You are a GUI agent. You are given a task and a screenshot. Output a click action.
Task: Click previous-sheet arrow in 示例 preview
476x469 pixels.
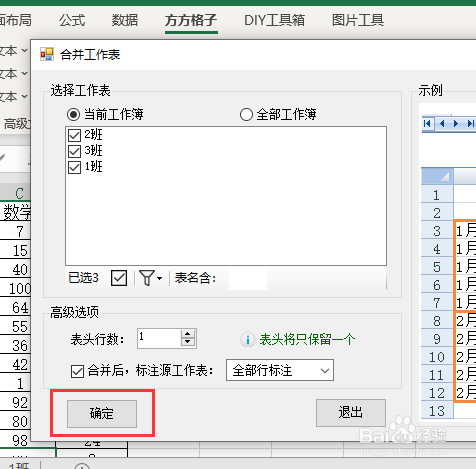click(442, 124)
